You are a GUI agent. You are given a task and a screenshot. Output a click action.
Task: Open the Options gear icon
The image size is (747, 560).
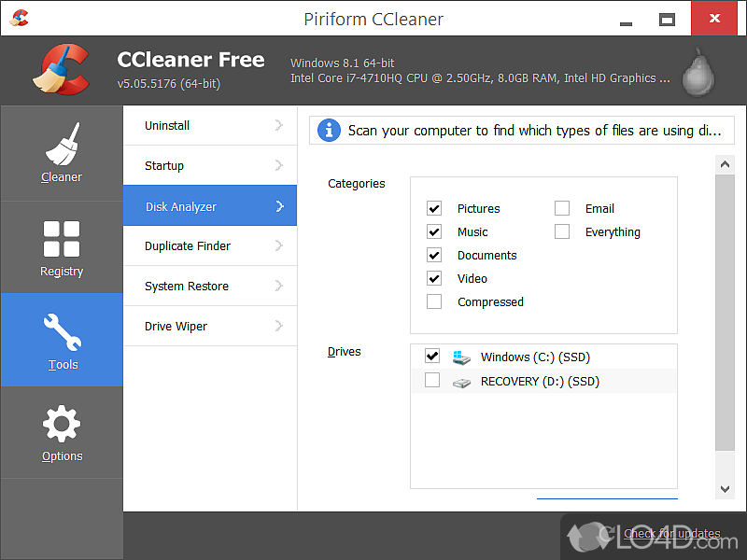pyautogui.click(x=62, y=424)
